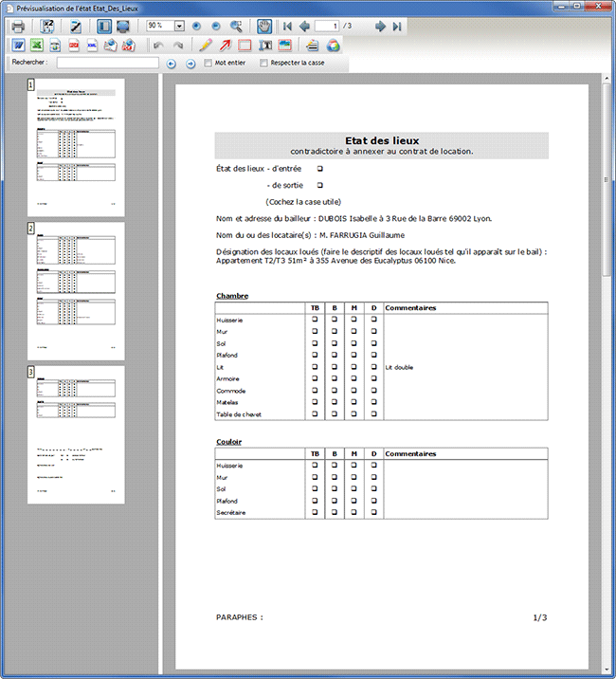Export the report as PDF
Viewport: 616px width, 679px height.
point(74,46)
